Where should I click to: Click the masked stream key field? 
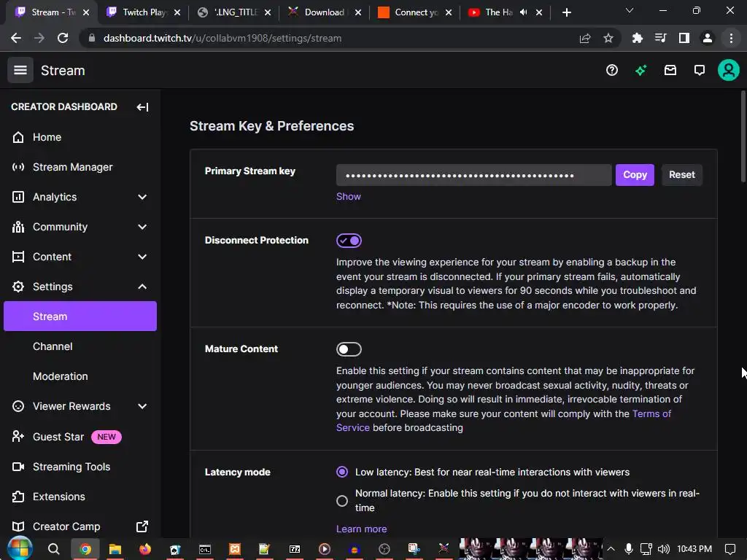[473, 175]
